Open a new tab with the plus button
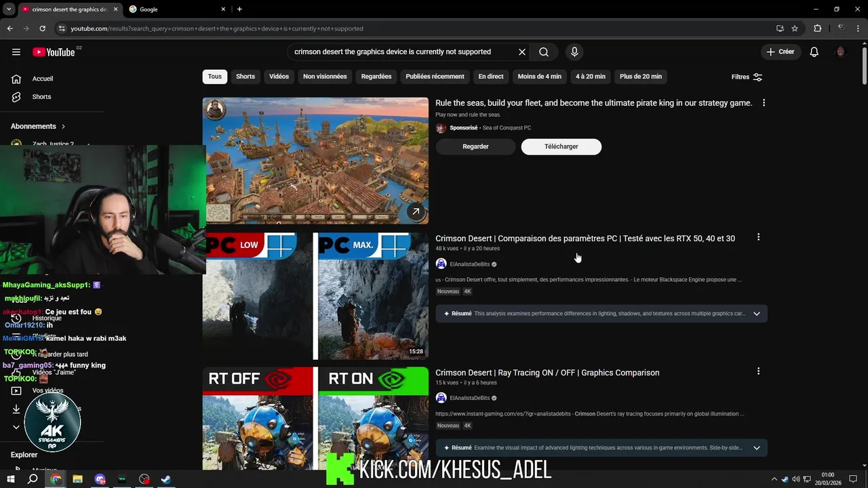 (x=239, y=9)
